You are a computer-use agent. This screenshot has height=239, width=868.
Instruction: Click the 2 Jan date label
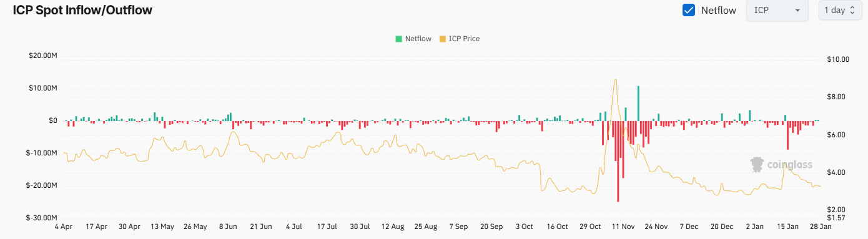pos(755,227)
